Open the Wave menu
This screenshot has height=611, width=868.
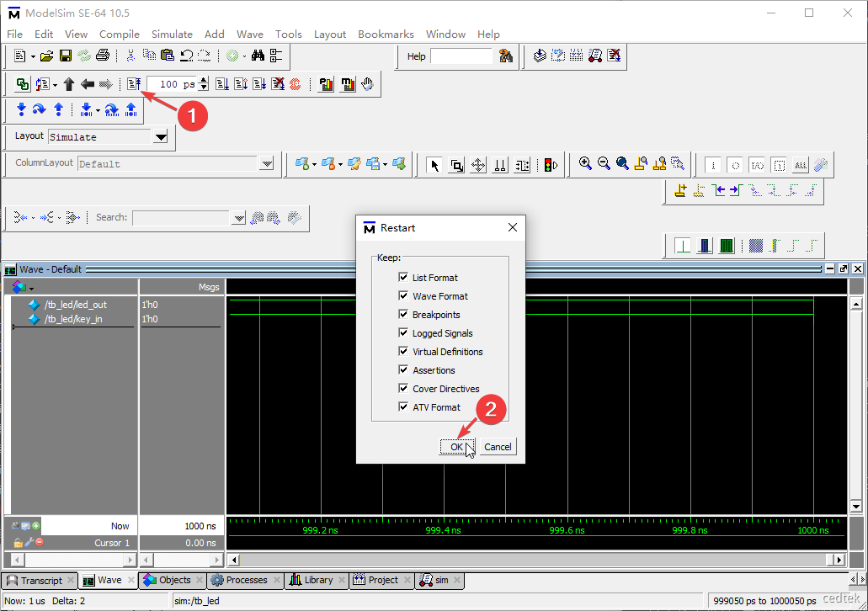pyautogui.click(x=250, y=35)
